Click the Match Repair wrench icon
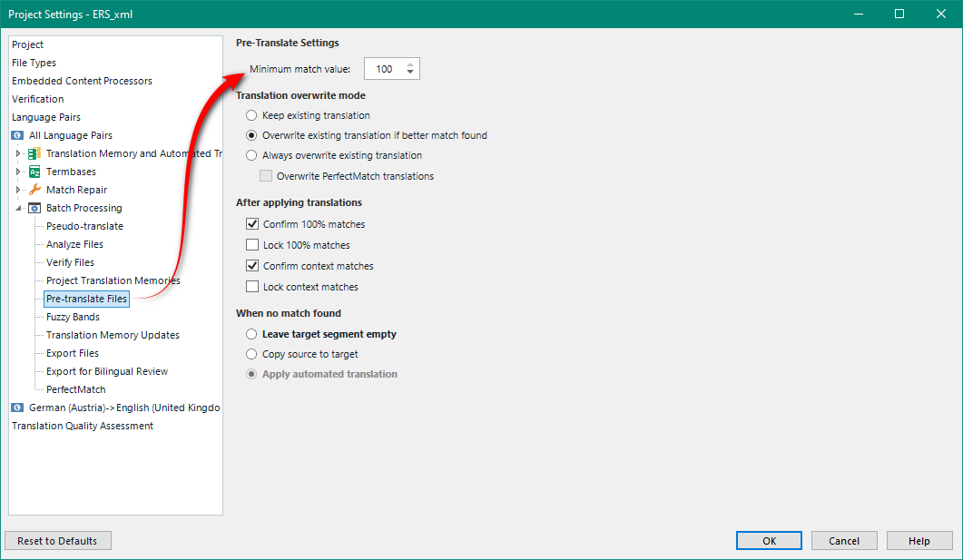The height and width of the screenshot is (560, 963). pyautogui.click(x=34, y=190)
